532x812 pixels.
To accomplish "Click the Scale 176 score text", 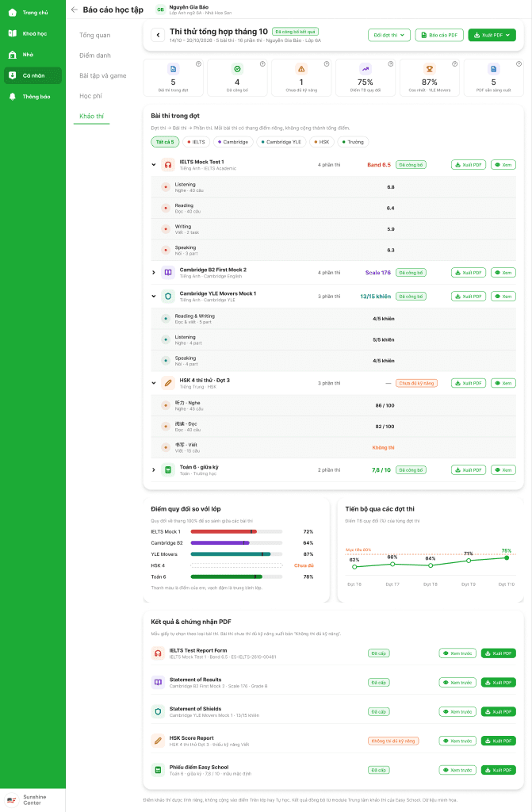I will (x=377, y=273).
